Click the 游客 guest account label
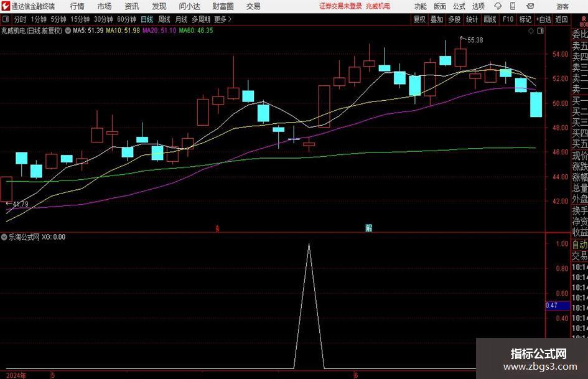The image size is (588, 379). (562, 6)
